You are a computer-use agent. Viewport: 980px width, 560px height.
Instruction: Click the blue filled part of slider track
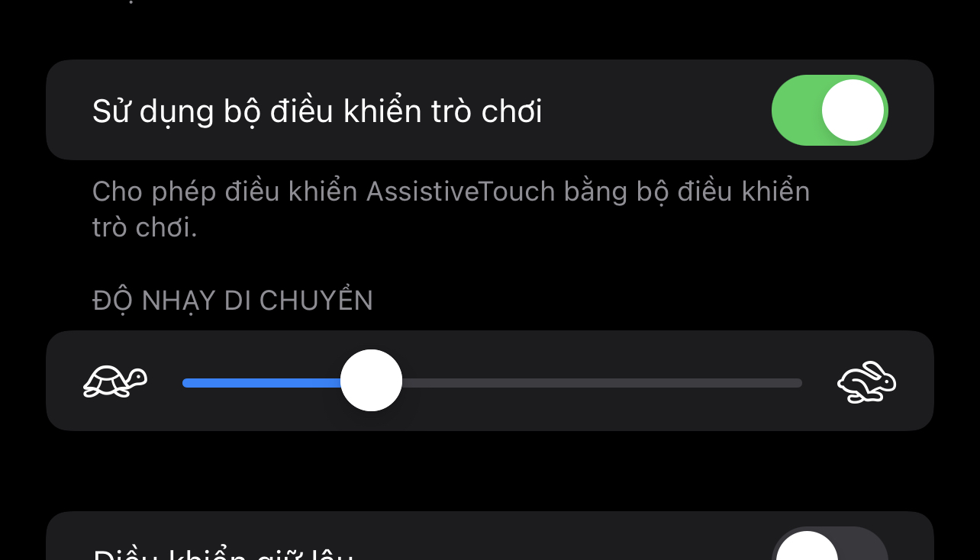262,382
